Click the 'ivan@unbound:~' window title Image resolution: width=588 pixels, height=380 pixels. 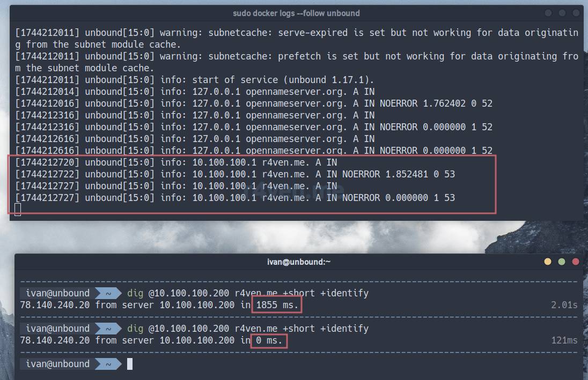pyautogui.click(x=299, y=262)
